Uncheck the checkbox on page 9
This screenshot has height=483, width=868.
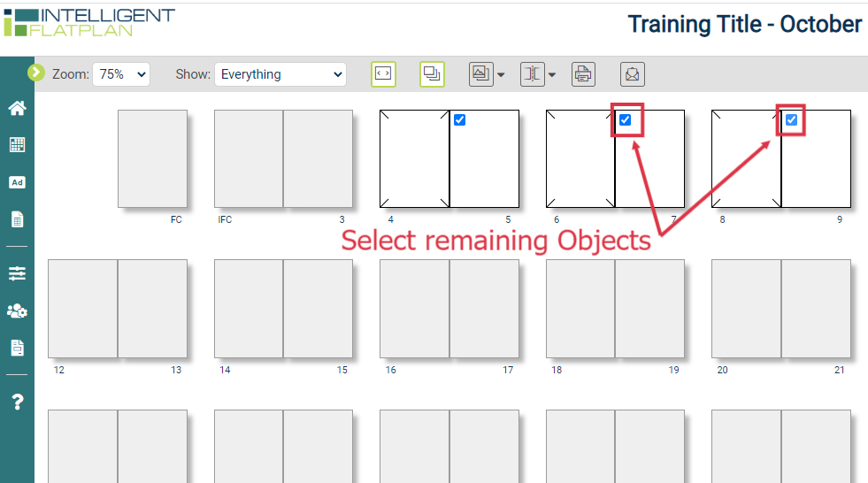click(792, 120)
